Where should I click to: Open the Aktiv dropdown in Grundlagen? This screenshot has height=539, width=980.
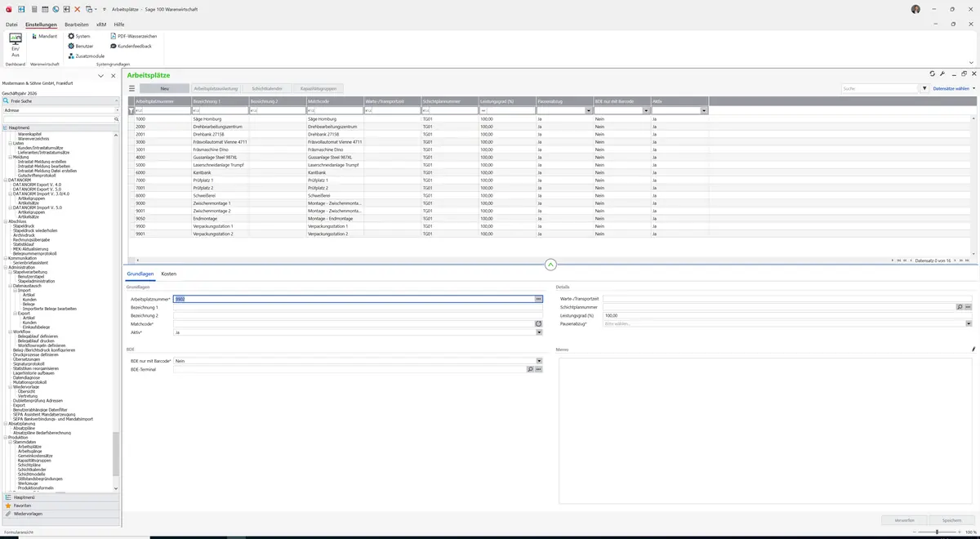click(x=539, y=332)
